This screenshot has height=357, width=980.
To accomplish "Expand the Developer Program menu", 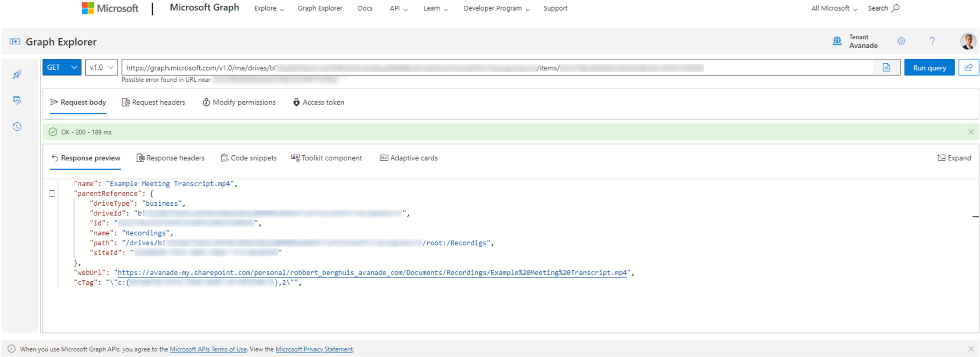I will tap(497, 8).
